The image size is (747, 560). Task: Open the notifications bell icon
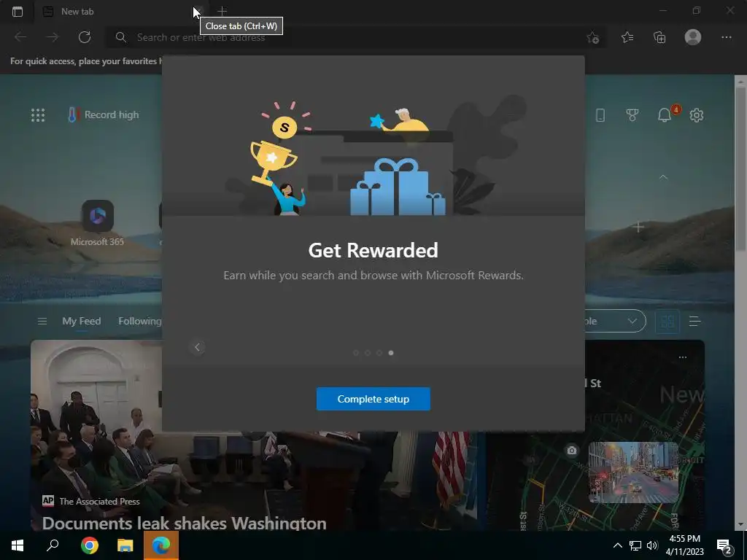(665, 114)
